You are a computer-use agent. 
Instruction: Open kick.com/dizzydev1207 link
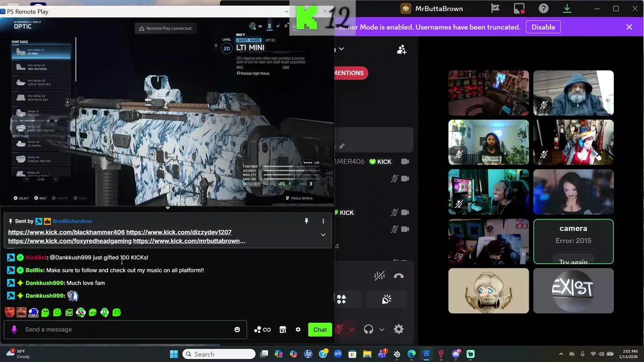179,232
